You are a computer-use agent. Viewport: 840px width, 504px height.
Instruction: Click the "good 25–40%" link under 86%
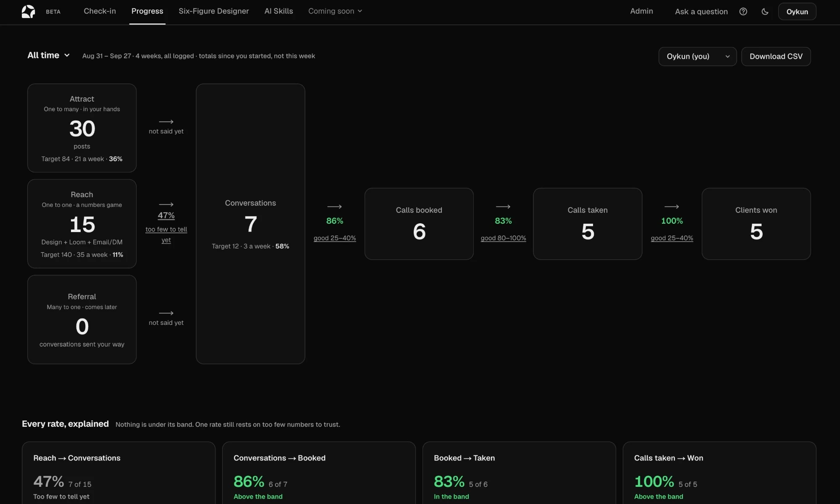click(335, 238)
